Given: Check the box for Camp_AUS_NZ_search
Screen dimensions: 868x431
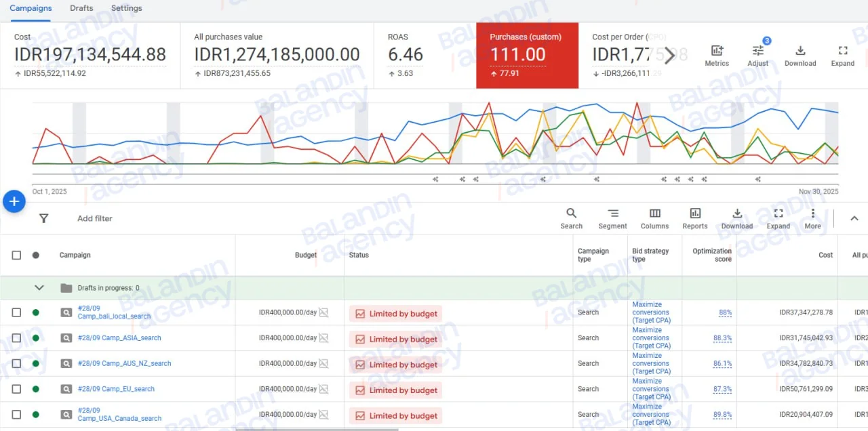Looking at the screenshot, I should (16, 363).
